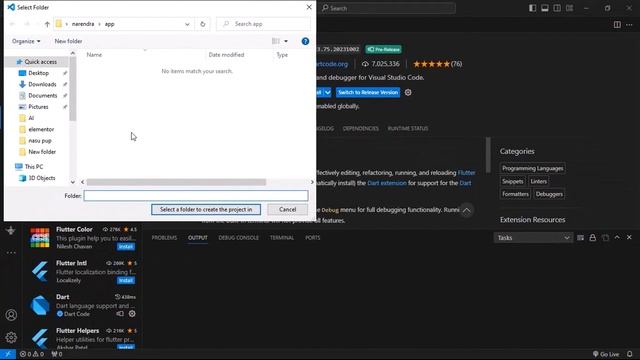Change view layout icon in dialog
This screenshot has width=640, height=360.
pos(276,41)
